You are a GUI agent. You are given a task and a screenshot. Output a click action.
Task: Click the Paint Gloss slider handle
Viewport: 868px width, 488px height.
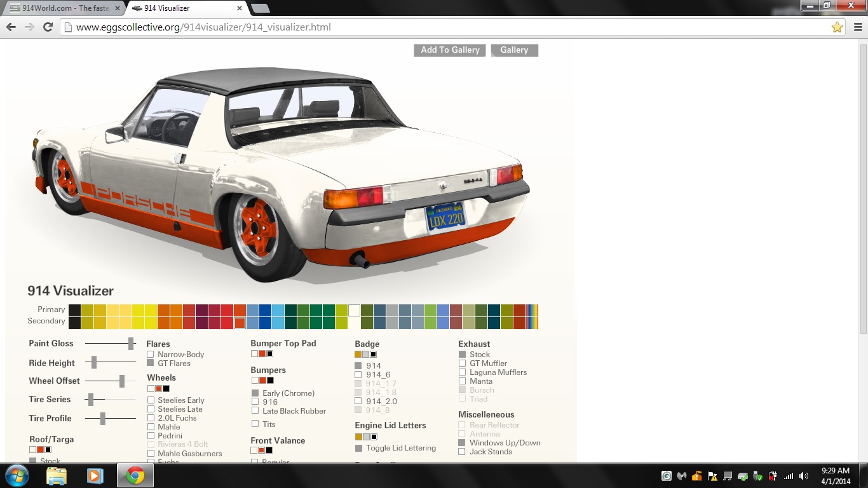coord(131,344)
